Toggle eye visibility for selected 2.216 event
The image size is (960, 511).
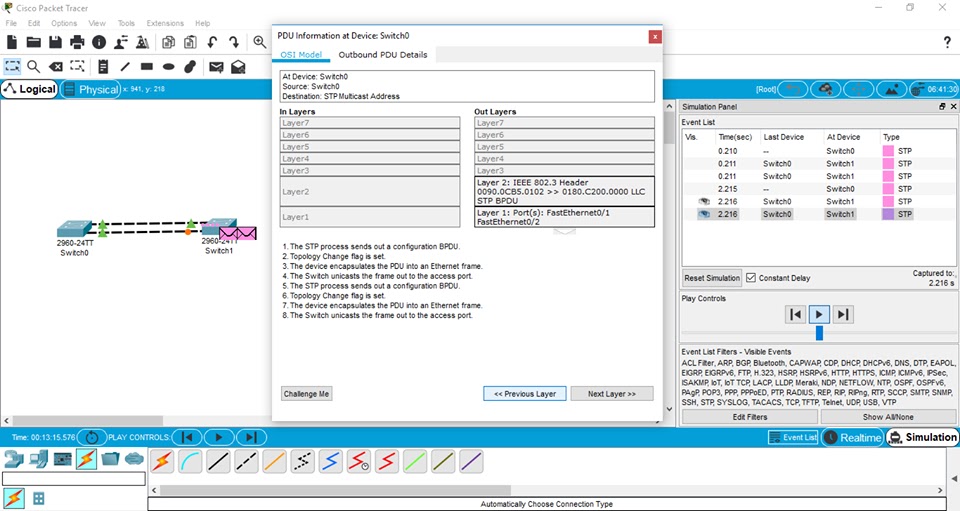pyautogui.click(x=704, y=214)
